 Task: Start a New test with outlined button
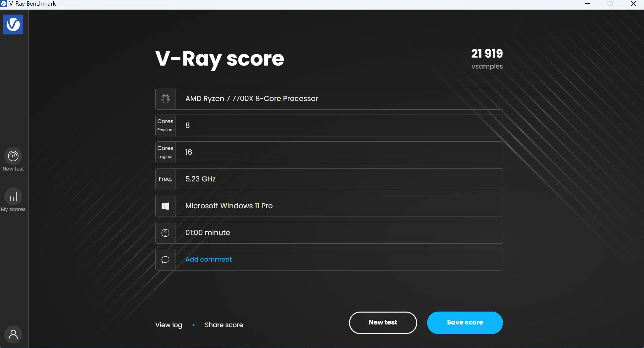point(383,323)
